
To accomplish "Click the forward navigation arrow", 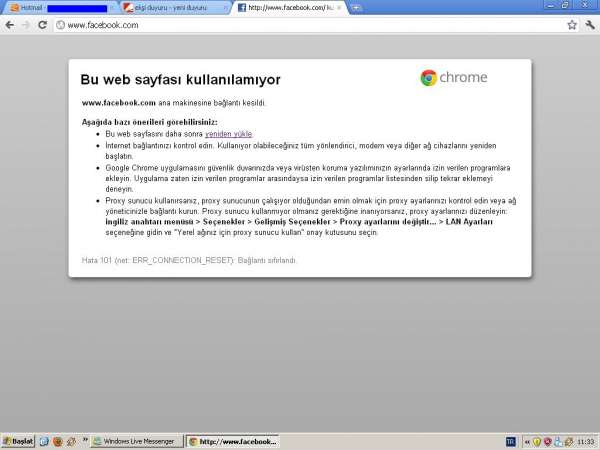I will (26, 25).
